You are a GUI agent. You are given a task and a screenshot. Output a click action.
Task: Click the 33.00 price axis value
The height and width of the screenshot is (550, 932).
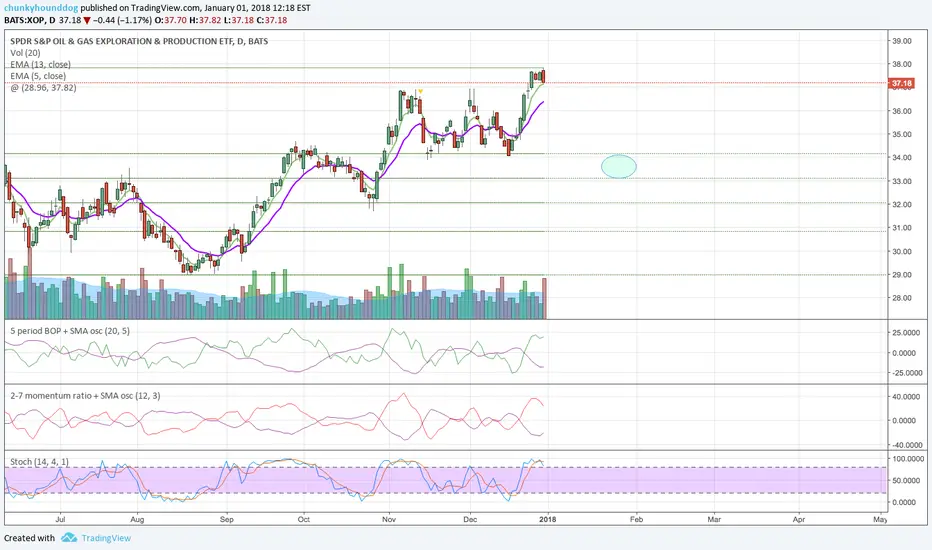pyautogui.click(x=902, y=181)
